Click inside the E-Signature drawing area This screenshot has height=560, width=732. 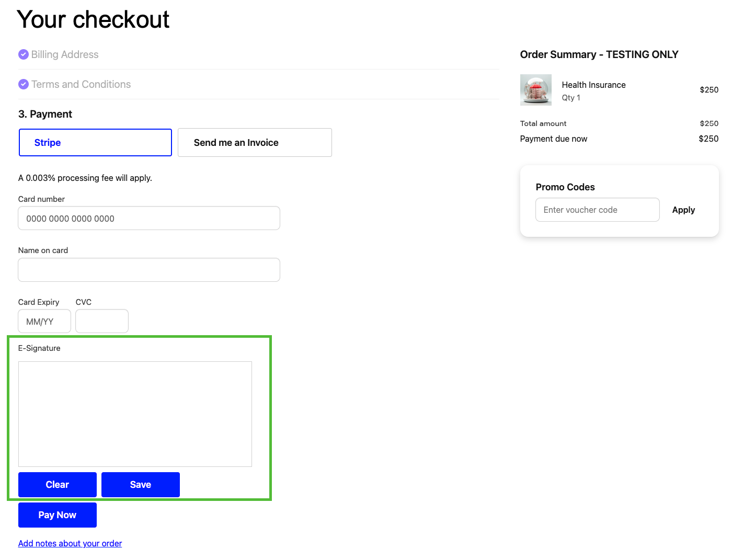pyautogui.click(x=135, y=414)
